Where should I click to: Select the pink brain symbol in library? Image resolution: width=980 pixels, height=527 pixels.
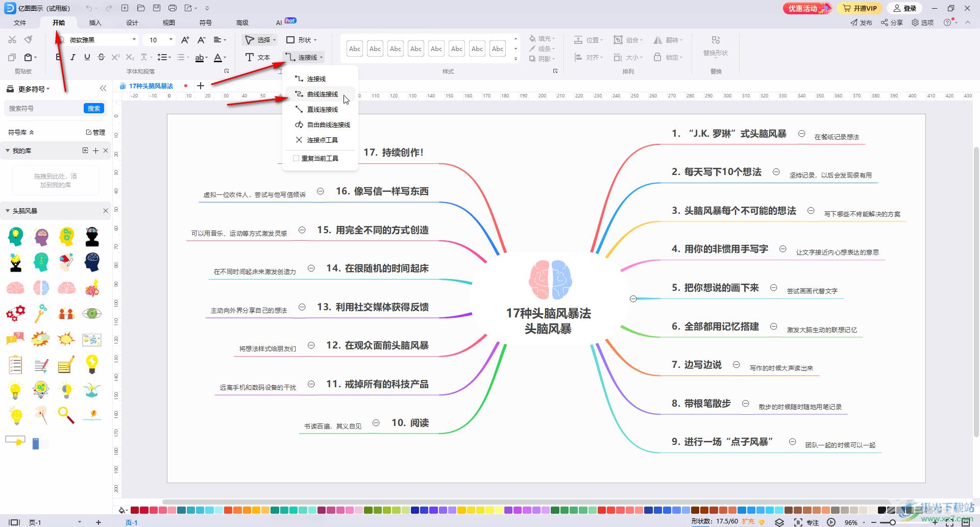tap(15, 288)
